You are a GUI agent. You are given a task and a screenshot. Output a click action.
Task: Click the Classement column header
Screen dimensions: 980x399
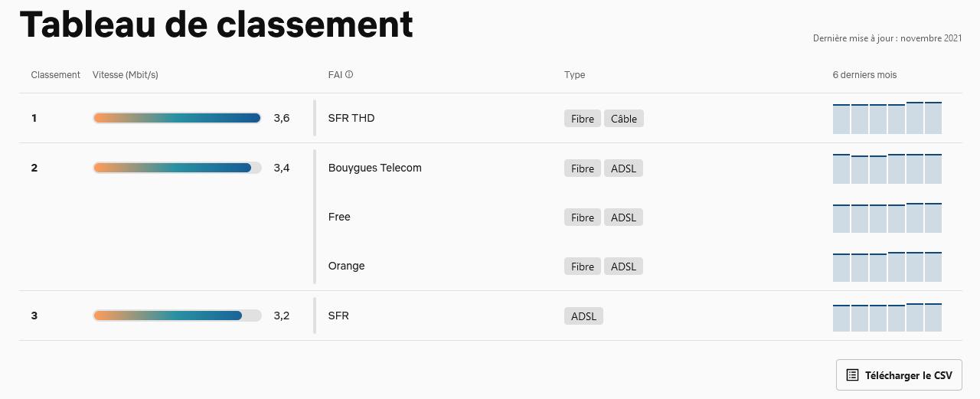tap(55, 75)
